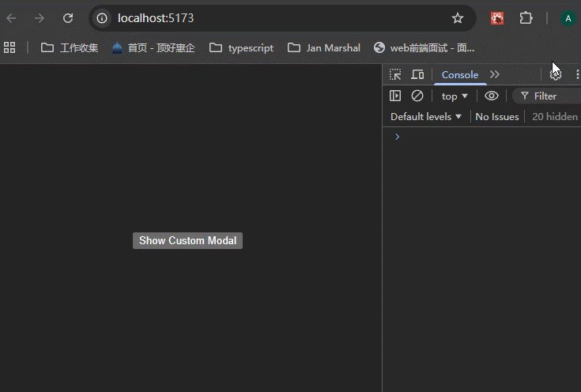
Task: Click the red extension icon in toolbar
Action: click(x=497, y=18)
